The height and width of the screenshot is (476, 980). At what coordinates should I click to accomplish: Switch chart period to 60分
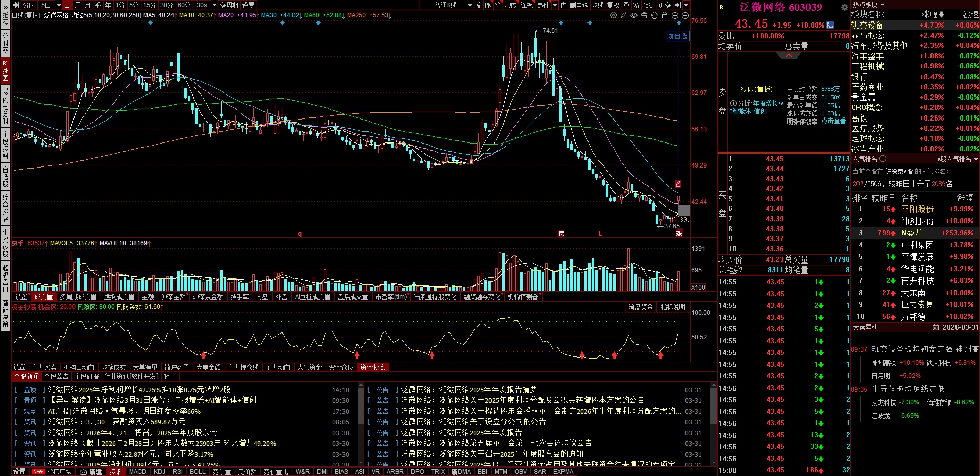184,5
